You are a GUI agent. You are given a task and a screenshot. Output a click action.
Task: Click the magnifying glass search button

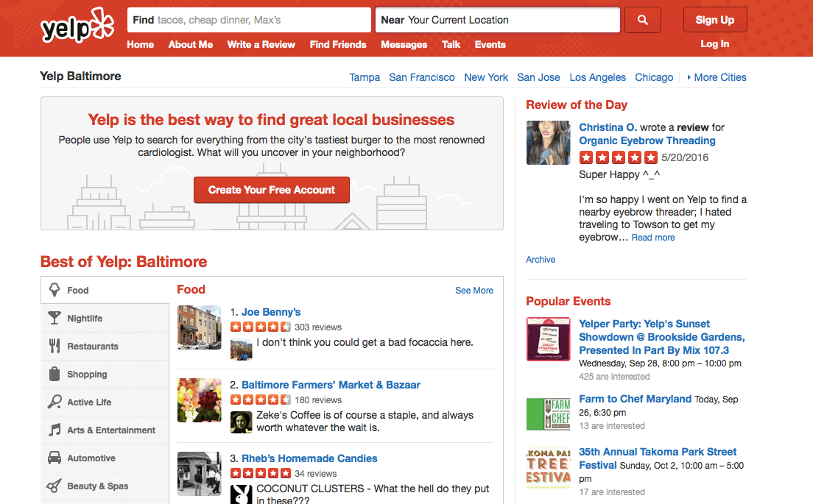642,20
